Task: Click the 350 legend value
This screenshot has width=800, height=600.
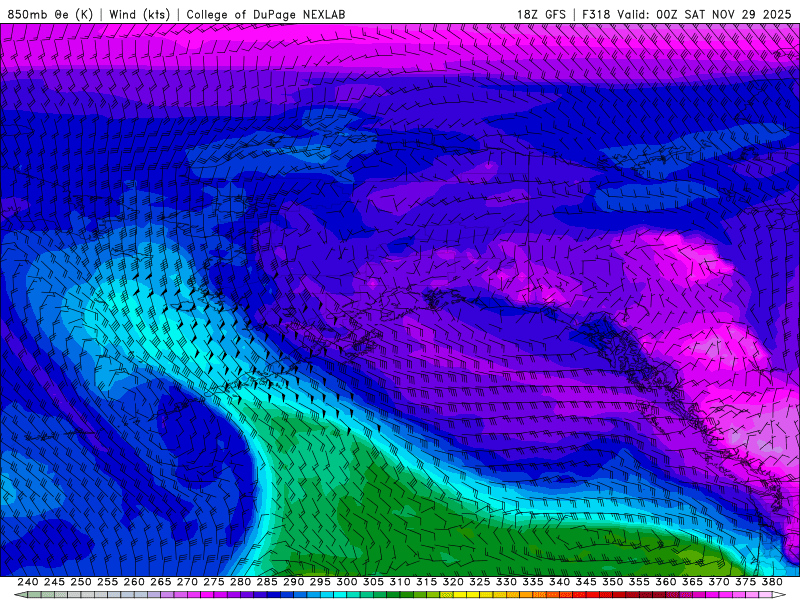Action: [x=613, y=582]
